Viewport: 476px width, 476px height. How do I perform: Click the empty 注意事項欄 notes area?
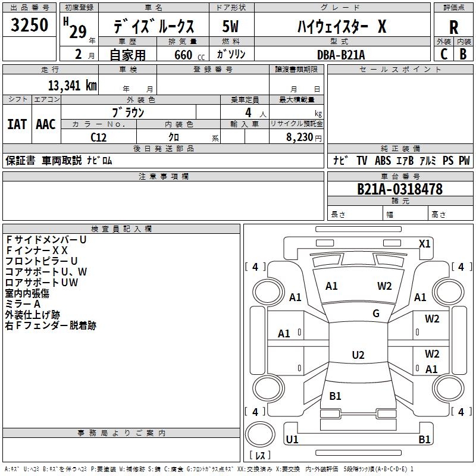pyautogui.click(x=163, y=201)
